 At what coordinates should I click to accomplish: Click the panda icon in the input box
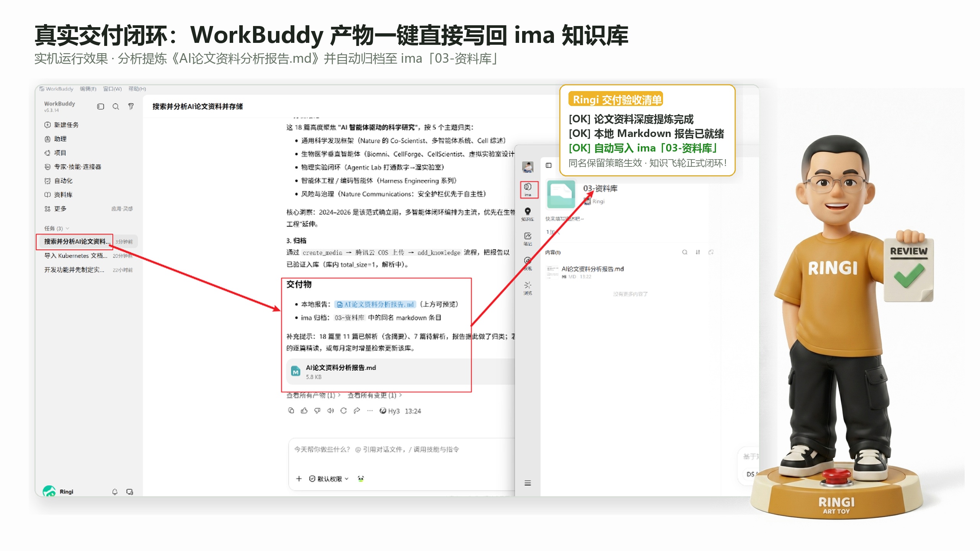pyautogui.click(x=361, y=478)
